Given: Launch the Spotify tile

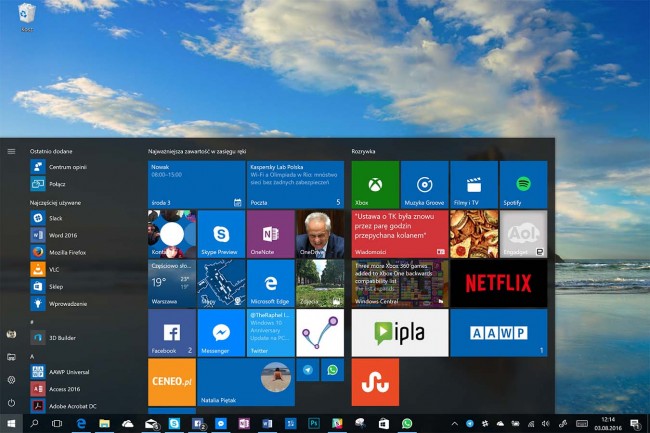Looking at the screenshot, I should [x=524, y=184].
